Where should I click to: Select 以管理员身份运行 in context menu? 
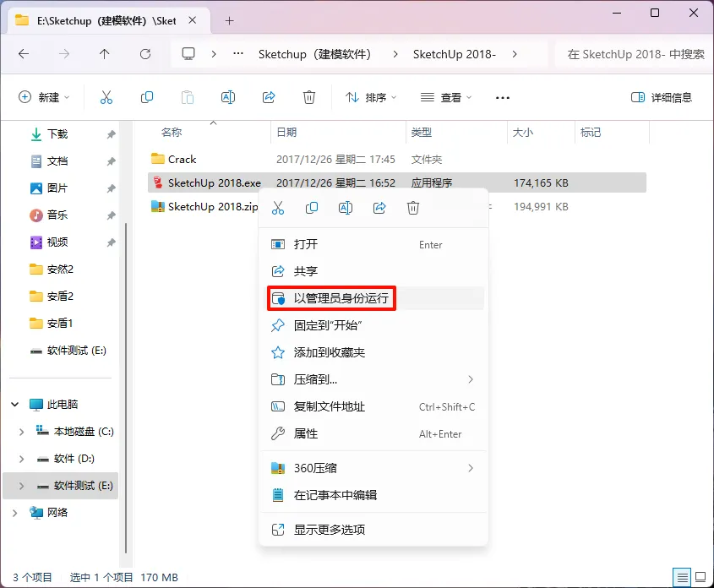[x=373, y=298]
